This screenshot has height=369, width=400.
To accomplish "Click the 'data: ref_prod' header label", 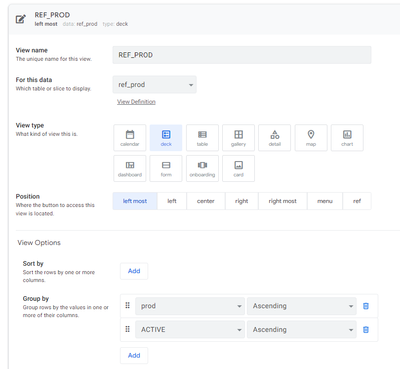I will pos(80,24).
